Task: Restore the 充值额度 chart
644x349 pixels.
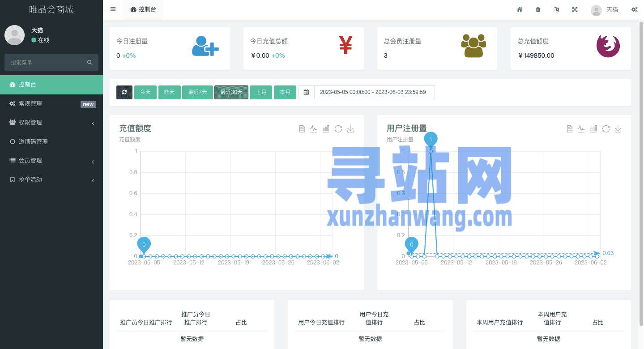Action: pyautogui.click(x=338, y=129)
